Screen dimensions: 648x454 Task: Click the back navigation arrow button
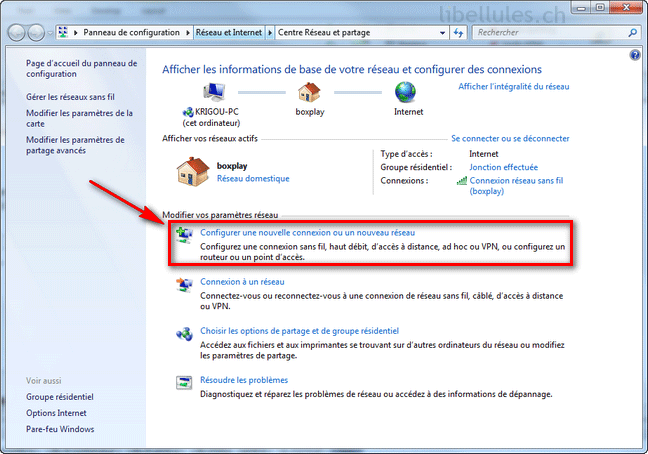[19, 33]
